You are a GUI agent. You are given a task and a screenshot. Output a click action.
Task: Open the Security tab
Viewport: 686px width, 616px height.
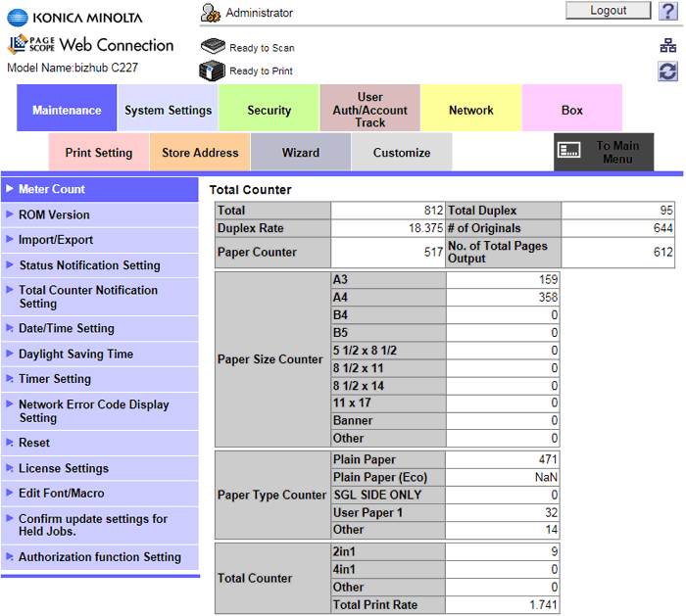pos(269,108)
